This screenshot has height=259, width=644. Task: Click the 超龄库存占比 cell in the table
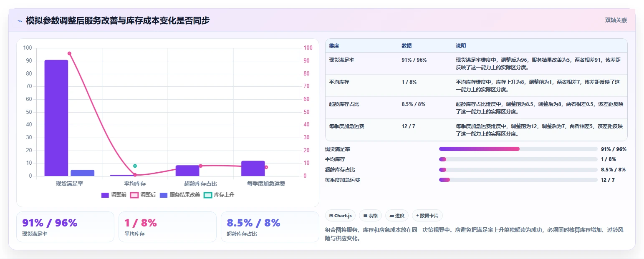pyautogui.click(x=344, y=104)
